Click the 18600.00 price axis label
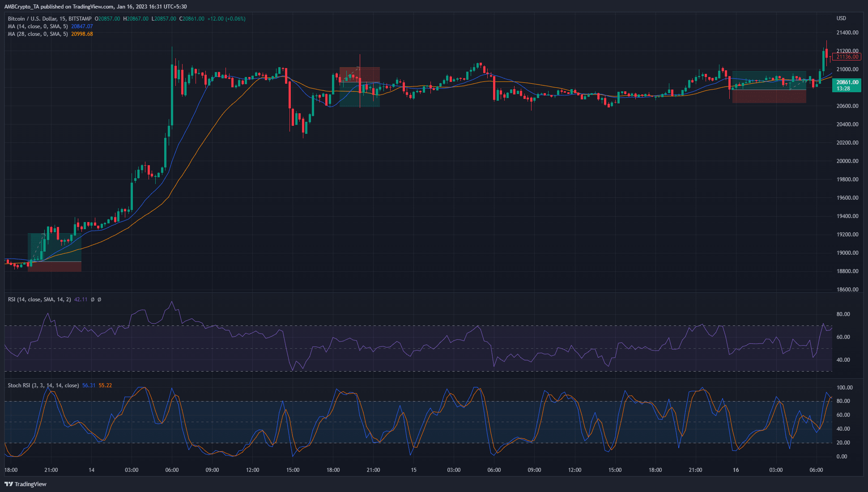 pos(847,290)
